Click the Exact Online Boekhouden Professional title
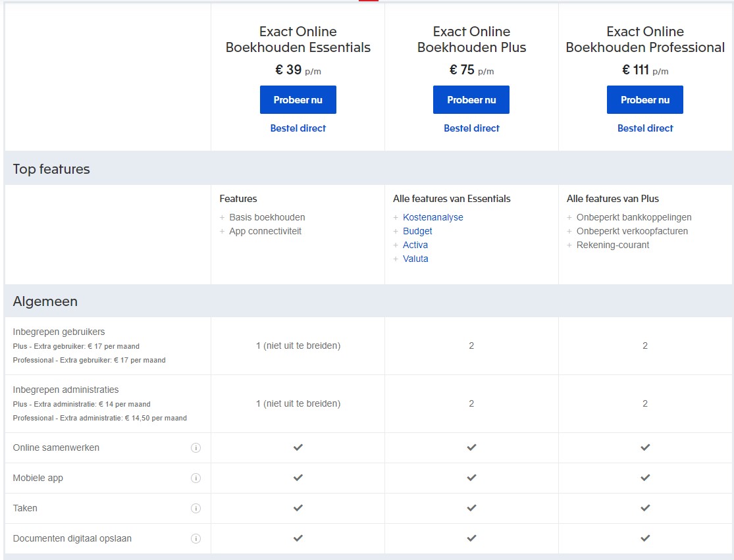The height and width of the screenshot is (560, 734). pyautogui.click(x=645, y=39)
